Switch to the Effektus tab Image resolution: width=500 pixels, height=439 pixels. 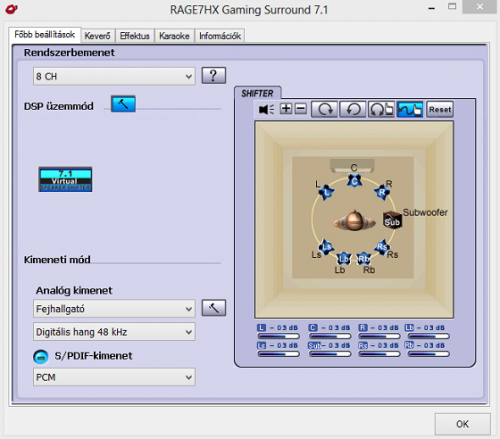click(135, 36)
